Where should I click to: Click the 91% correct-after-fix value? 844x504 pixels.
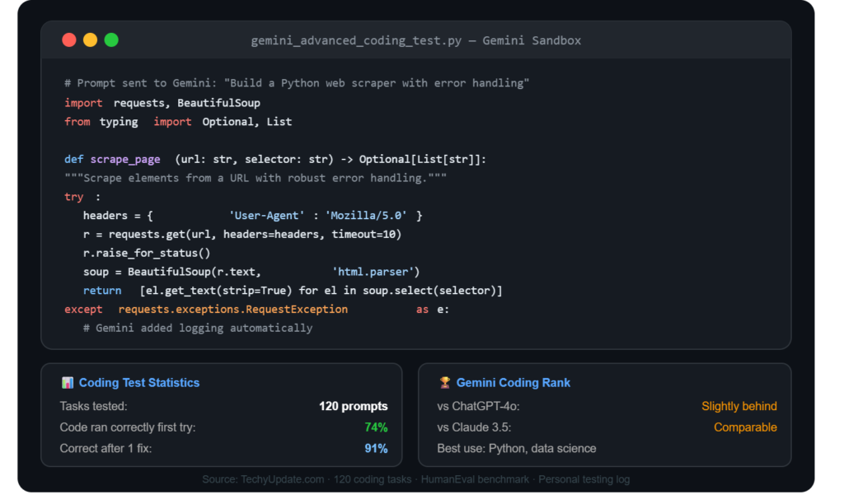376,448
